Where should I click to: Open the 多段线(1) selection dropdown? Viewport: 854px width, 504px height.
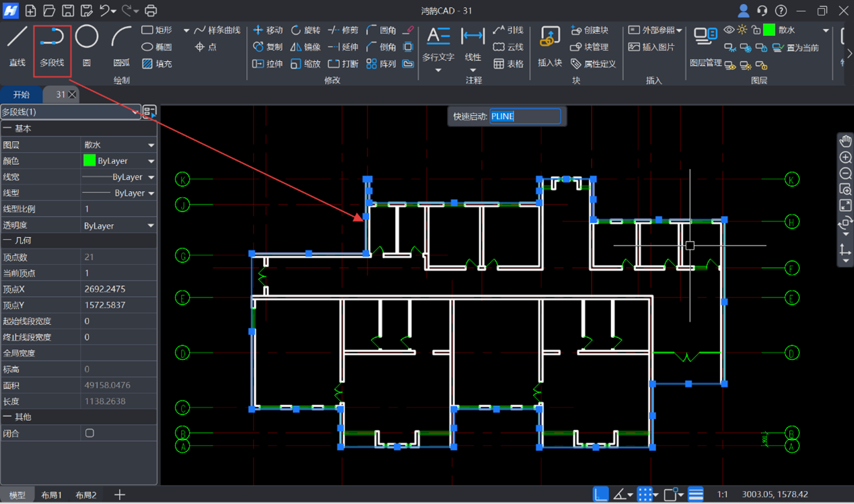(x=135, y=112)
